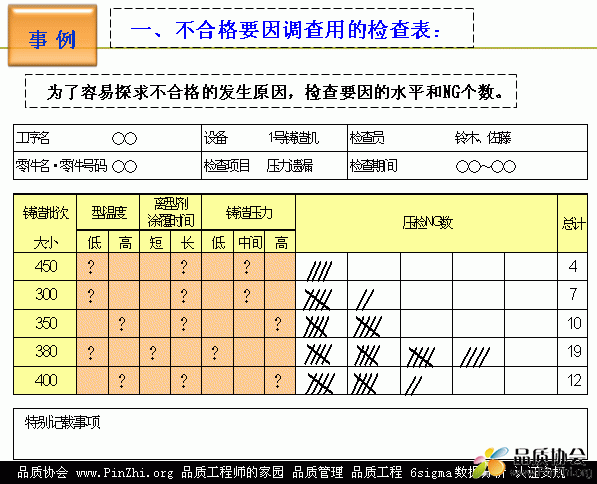Click the 设备 1号铸造机 cell
Screen dimensions: 597x484
[274, 138]
